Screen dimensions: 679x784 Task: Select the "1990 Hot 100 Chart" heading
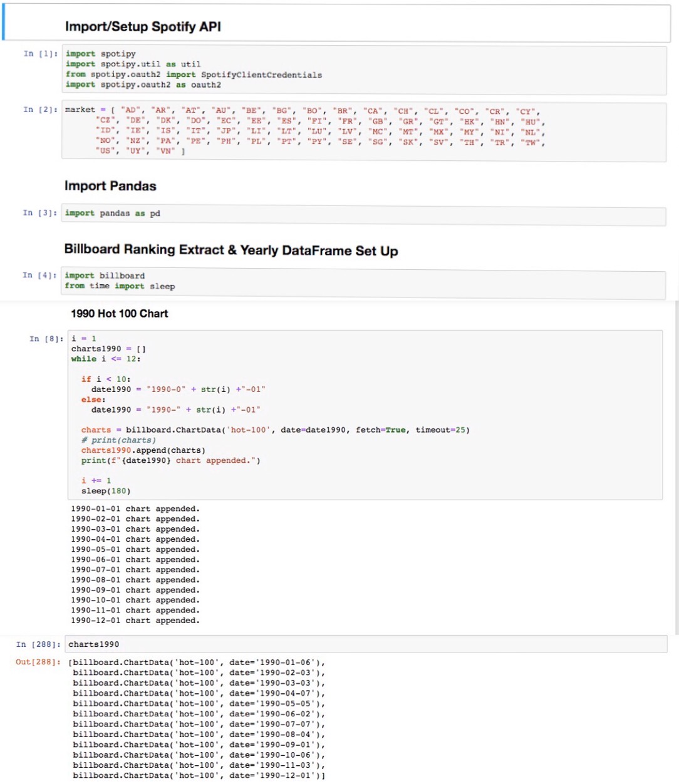pos(119,314)
